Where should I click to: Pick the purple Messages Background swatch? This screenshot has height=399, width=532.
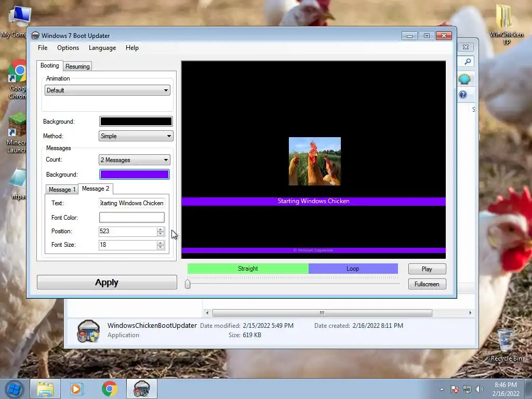pyautogui.click(x=135, y=175)
